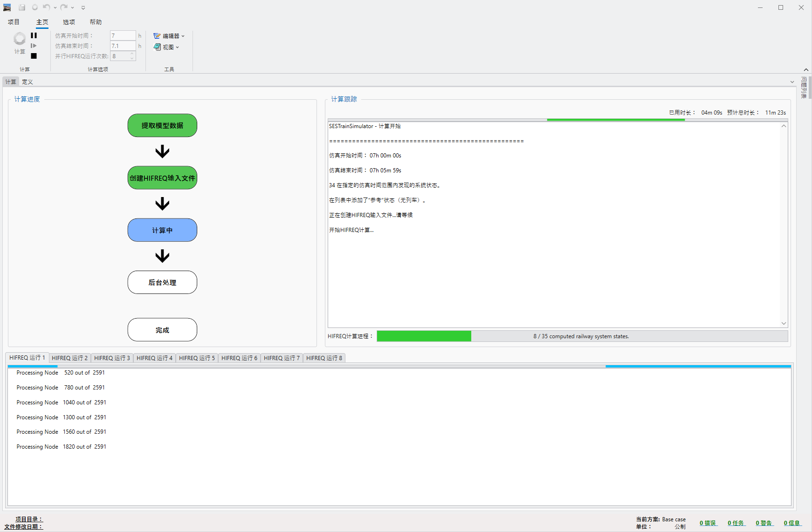Click the 计算 circular compute icon
The width and height of the screenshot is (812, 532).
click(20, 39)
